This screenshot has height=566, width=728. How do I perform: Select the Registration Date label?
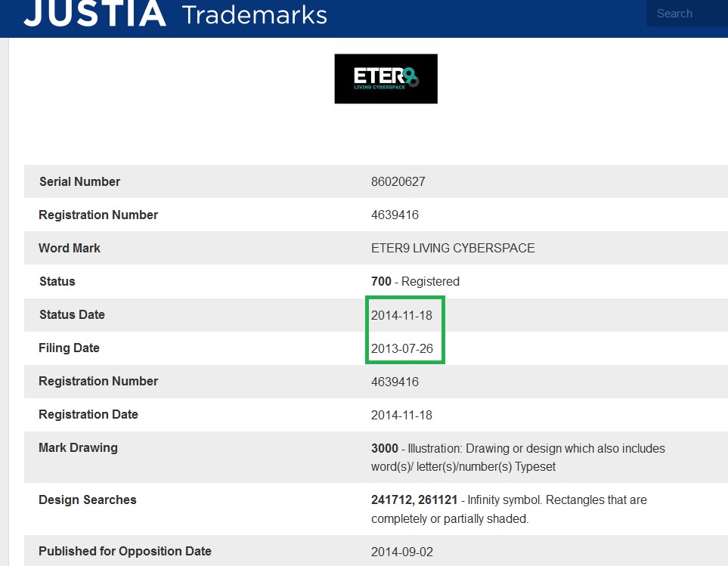click(x=88, y=414)
